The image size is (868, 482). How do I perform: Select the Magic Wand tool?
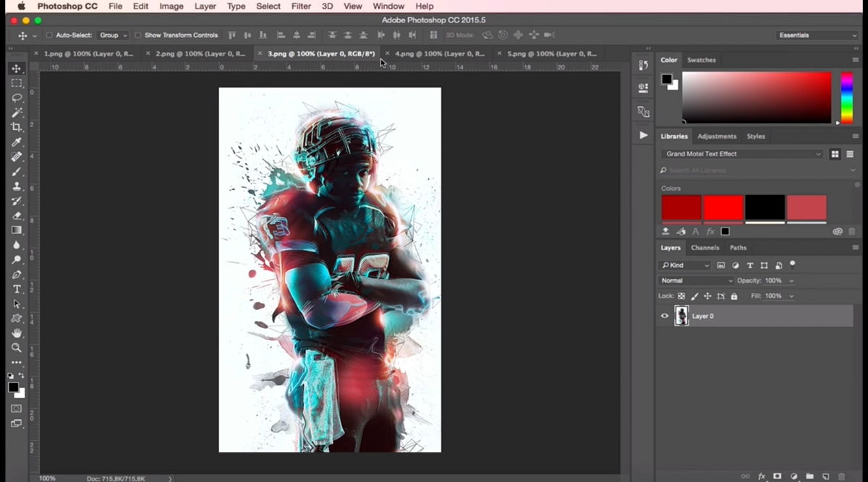coord(16,113)
